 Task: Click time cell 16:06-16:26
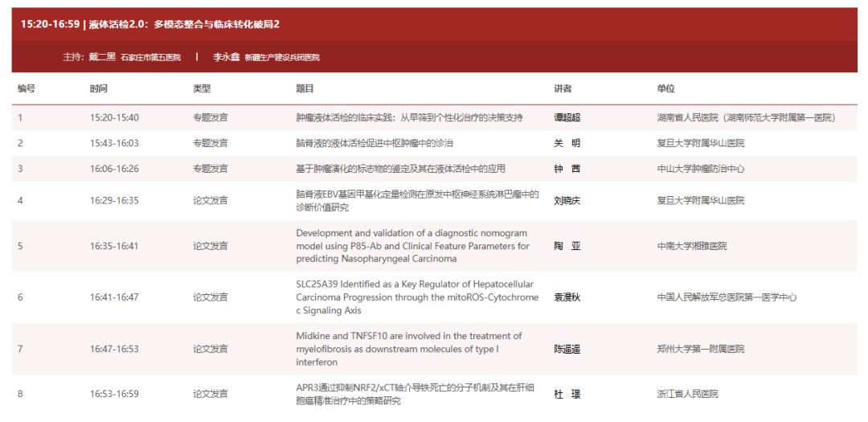click(115, 169)
